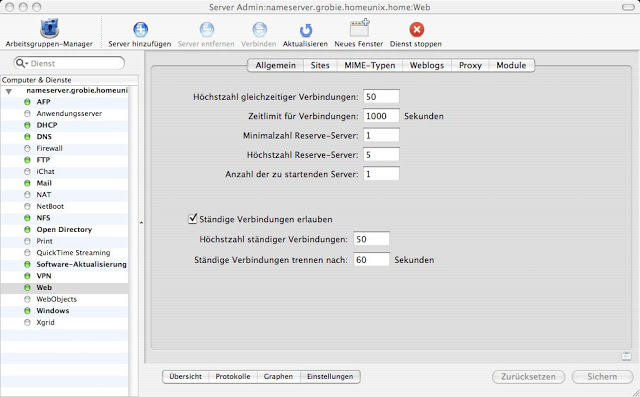Select the Einstellungen view button
The height and width of the screenshot is (397, 640).
pyautogui.click(x=330, y=377)
